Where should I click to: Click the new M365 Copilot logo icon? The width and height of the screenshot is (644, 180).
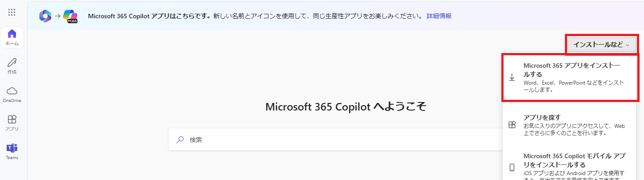click(70, 16)
